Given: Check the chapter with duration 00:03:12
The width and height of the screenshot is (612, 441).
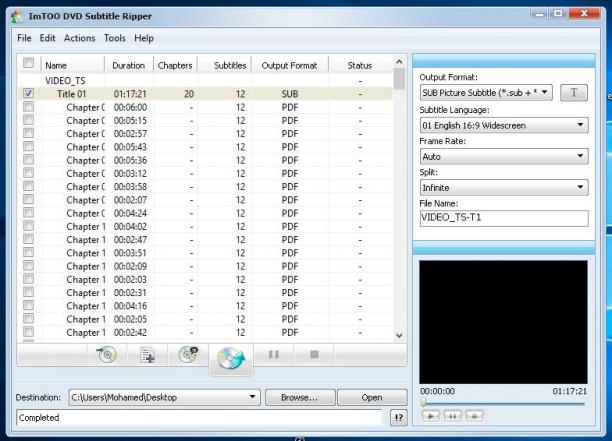Looking at the screenshot, I should [28, 173].
